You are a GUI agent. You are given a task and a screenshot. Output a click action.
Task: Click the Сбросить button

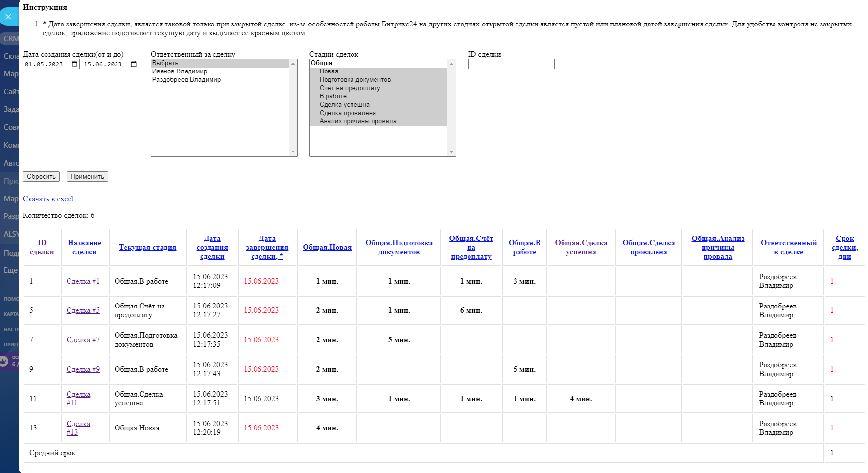(41, 177)
